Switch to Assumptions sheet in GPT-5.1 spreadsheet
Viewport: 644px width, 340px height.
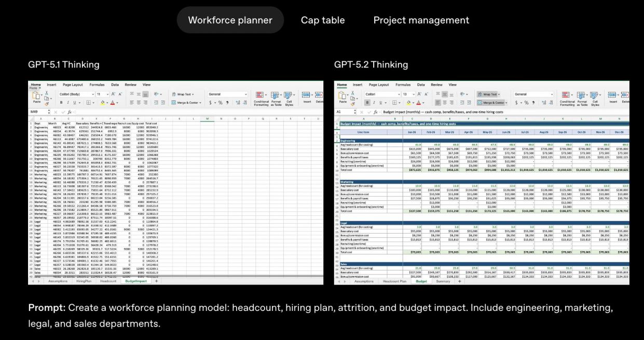58,281
